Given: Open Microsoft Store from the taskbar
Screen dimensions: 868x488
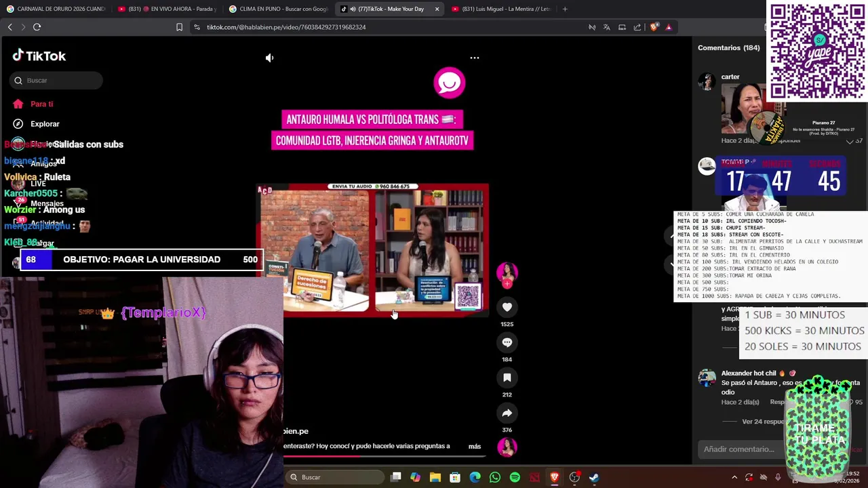Looking at the screenshot, I should (x=455, y=477).
